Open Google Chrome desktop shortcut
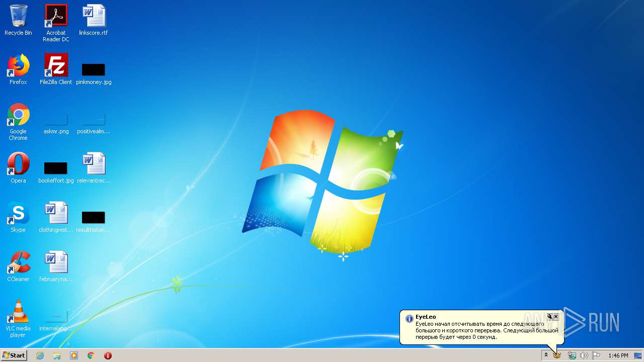Screen dimensions: 644x362 pos(18,122)
